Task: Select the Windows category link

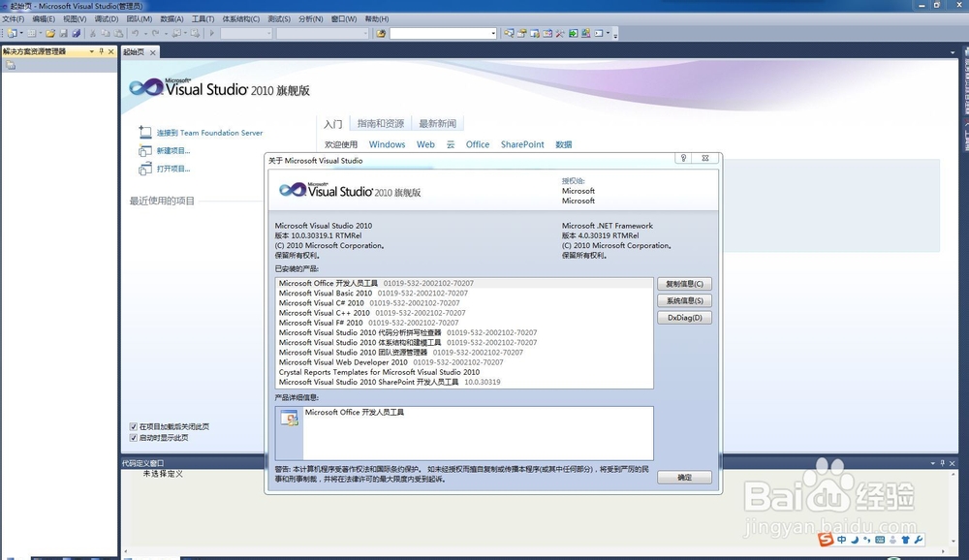Action: [x=387, y=144]
